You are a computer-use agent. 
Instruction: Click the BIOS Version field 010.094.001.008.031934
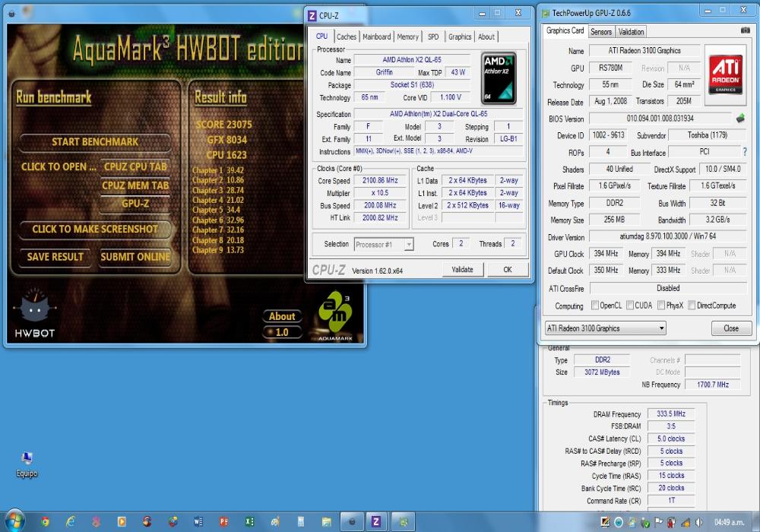[660, 119]
